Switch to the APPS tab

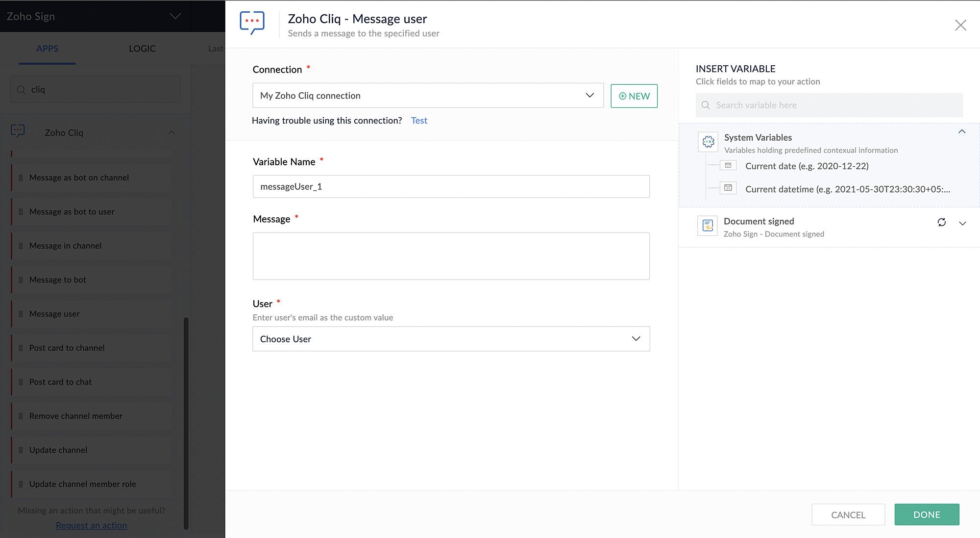pyautogui.click(x=47, y=49)
